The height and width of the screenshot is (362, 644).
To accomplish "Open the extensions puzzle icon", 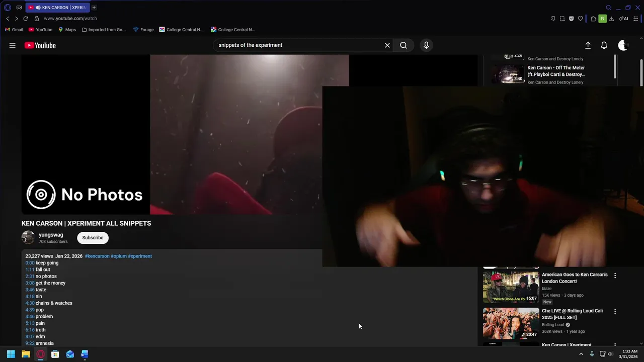I will [594, 19].
